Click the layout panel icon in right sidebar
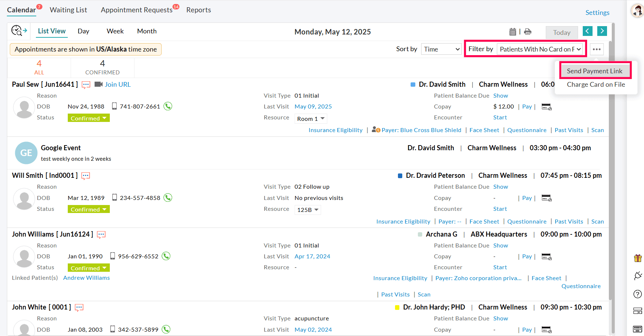The image size is (644, 336). point(638,311)
